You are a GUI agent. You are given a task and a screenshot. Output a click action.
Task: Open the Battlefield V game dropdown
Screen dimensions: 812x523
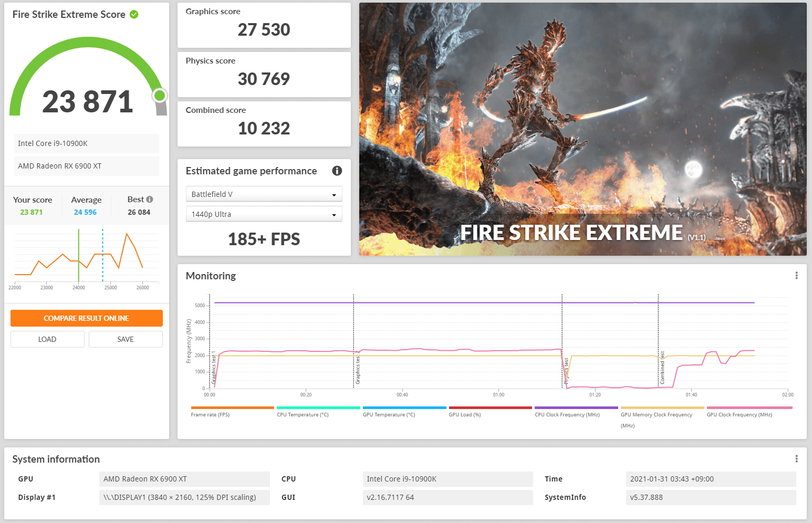coord(264,194)
